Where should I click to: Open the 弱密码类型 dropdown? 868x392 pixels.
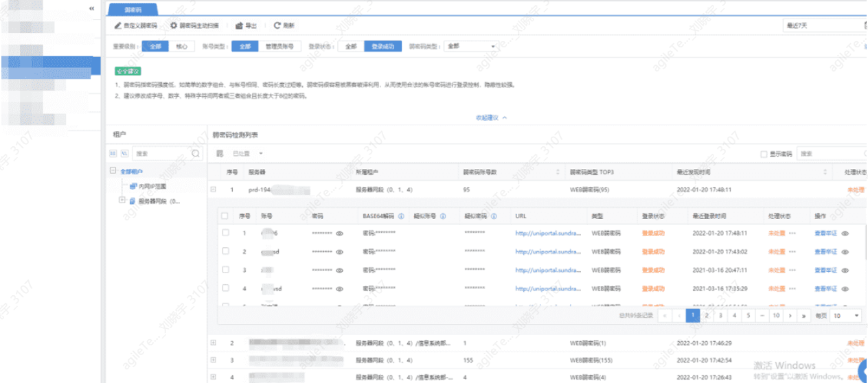[470, 47]
